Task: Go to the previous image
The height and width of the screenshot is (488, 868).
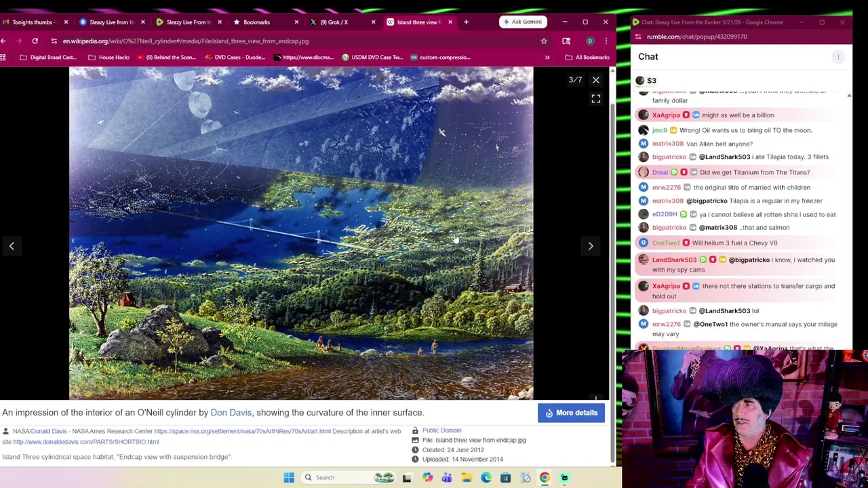Action: 12,246
